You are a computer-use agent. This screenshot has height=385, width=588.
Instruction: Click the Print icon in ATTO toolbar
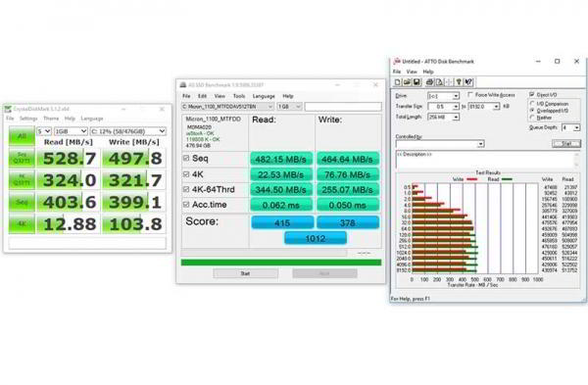(x=430, y=82)
